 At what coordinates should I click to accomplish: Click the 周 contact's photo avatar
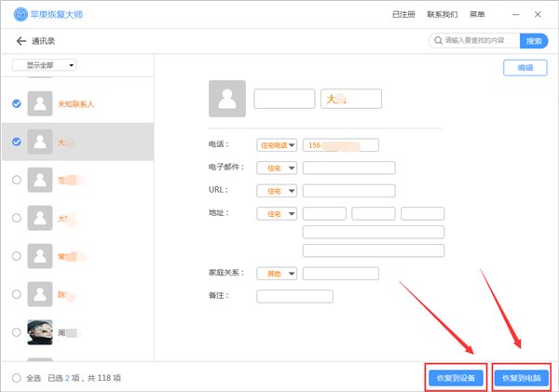coord(40,331)
